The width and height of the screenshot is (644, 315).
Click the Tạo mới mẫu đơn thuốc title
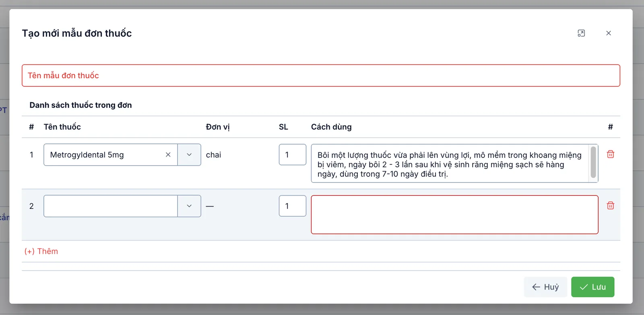77,33
